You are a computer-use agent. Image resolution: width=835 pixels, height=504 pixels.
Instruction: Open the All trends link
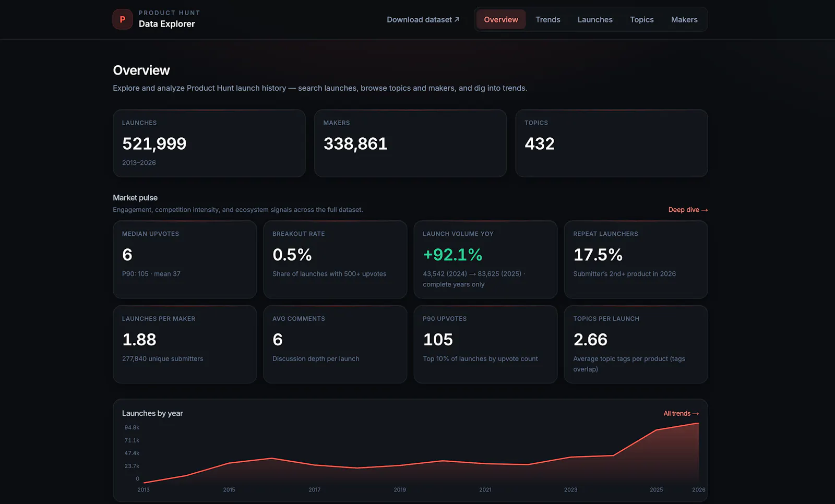click(x=681, y=413)
